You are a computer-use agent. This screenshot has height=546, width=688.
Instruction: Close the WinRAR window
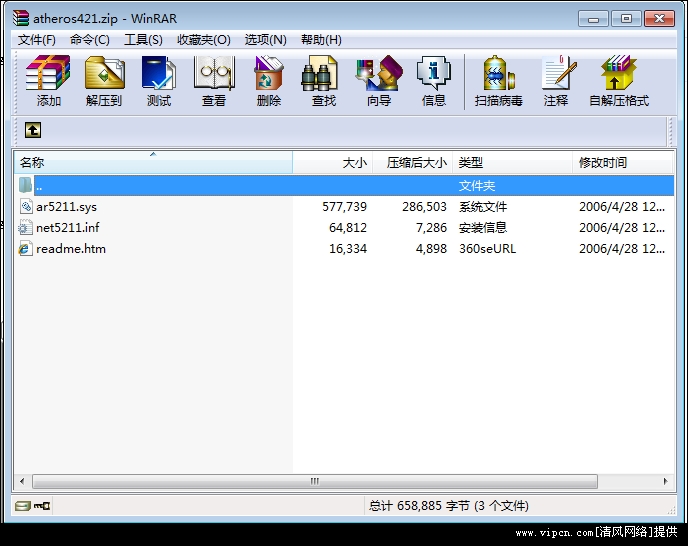point(659,18)
